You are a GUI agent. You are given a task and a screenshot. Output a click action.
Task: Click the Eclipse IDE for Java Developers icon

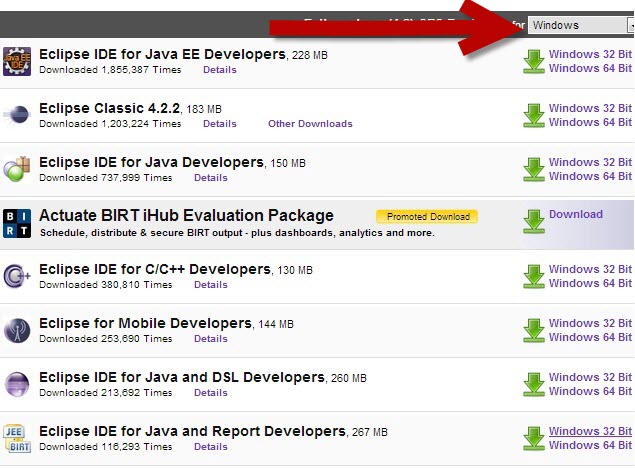click(x=17, y=169)
